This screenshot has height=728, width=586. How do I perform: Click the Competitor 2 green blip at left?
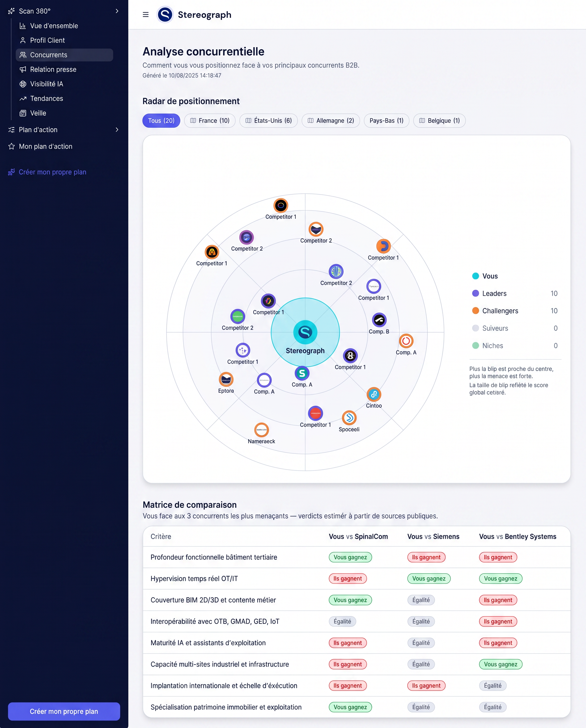tap(238, 316)
